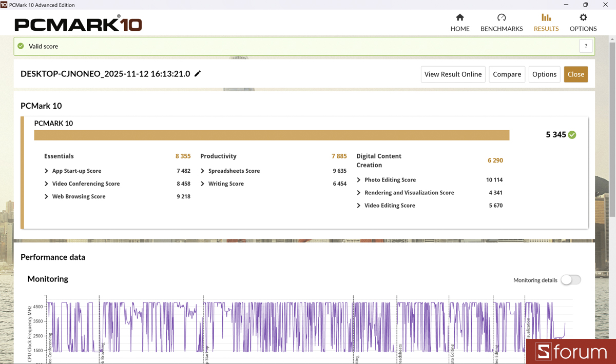The image size is (616, 364).
Task: Open the result Options button
Action: pyautogui.click(x=544, y=74)
